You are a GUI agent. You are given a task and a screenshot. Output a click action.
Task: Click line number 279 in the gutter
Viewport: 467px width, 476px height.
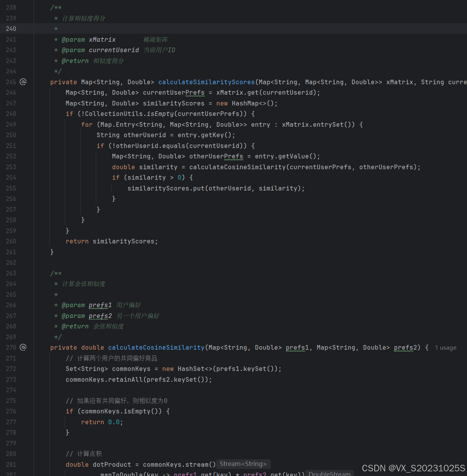coord(11,443)
